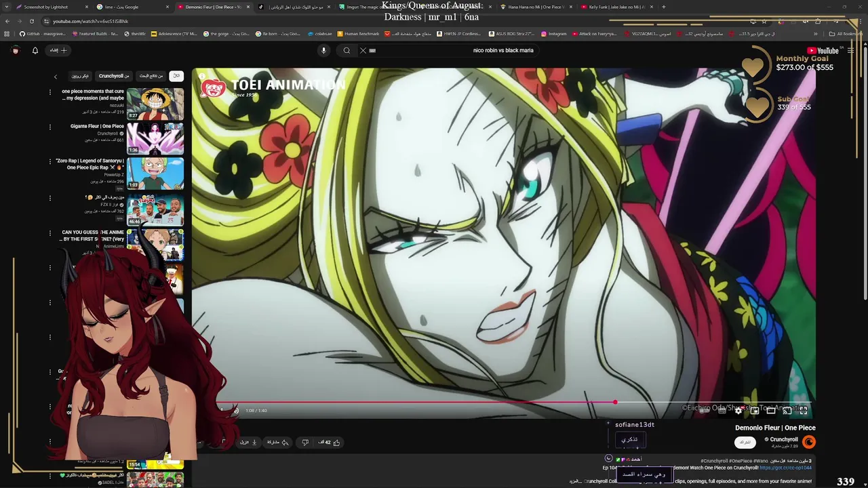Image resolution: width=868 pixels, height=488 pixels.
Task: Open 'one piece moments that cure my depression' thumbnail
Action: coord(155,104)
